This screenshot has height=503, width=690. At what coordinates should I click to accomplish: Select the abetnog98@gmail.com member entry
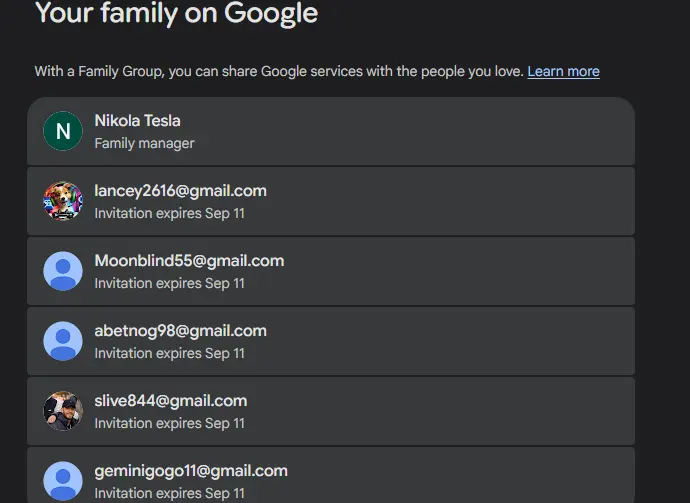coord(331,341)
